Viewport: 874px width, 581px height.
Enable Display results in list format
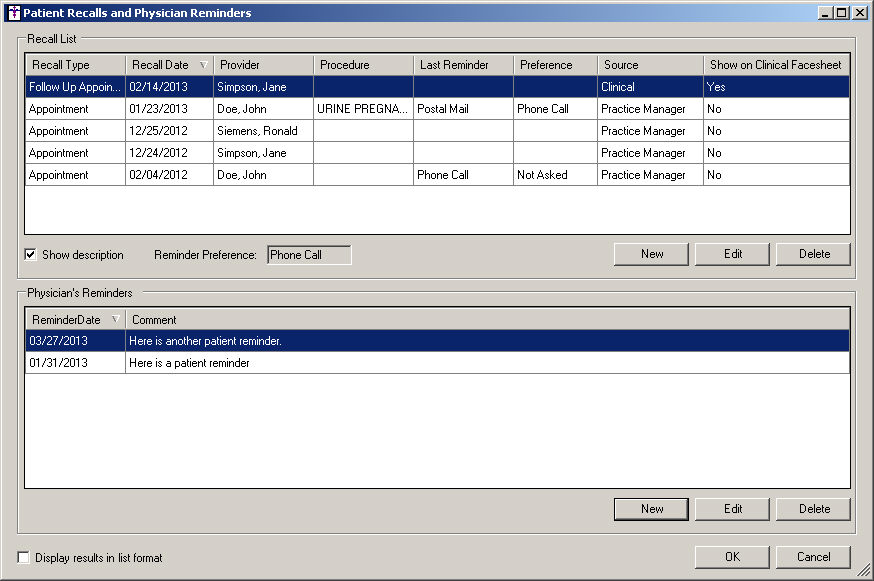(x=24, y=558)
